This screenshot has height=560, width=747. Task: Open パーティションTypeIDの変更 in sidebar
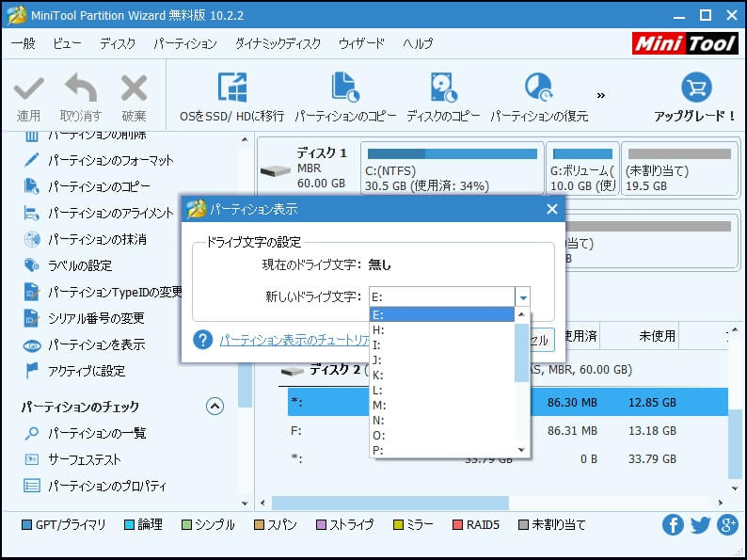[x=103, y=292]
